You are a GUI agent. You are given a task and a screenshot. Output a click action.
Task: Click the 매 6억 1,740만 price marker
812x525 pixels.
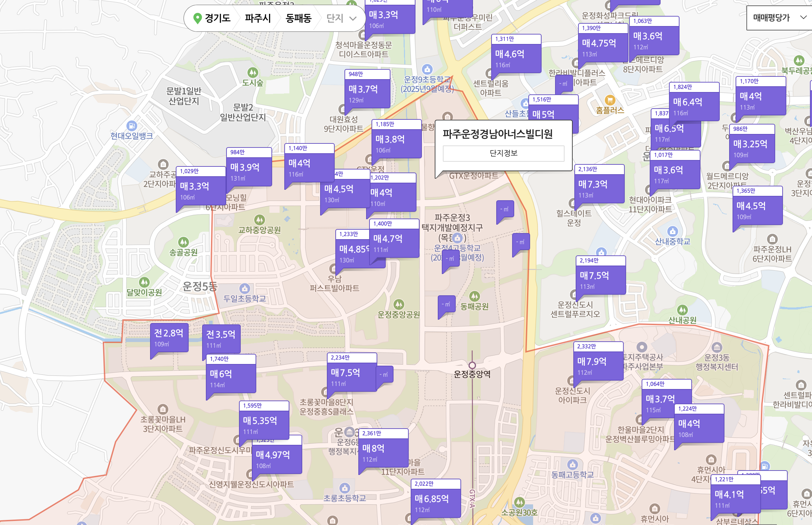pyautogui.click(x=231, y=374)
